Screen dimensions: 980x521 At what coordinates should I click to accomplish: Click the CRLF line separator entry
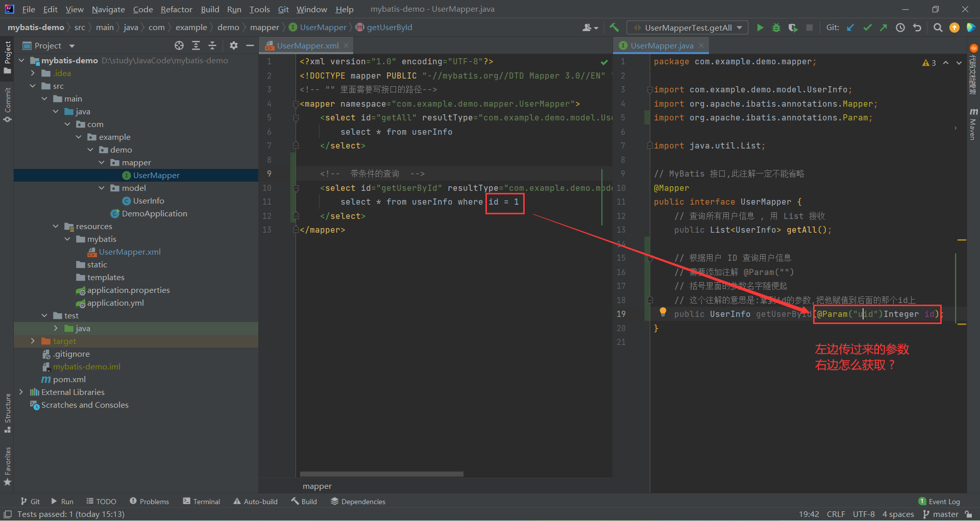(x=836, y=514)
